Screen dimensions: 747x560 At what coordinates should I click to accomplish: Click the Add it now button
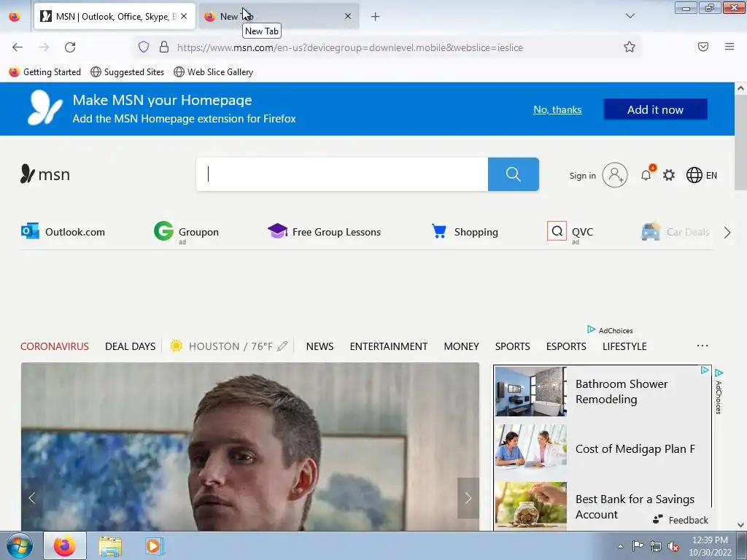tap(656, 109)
